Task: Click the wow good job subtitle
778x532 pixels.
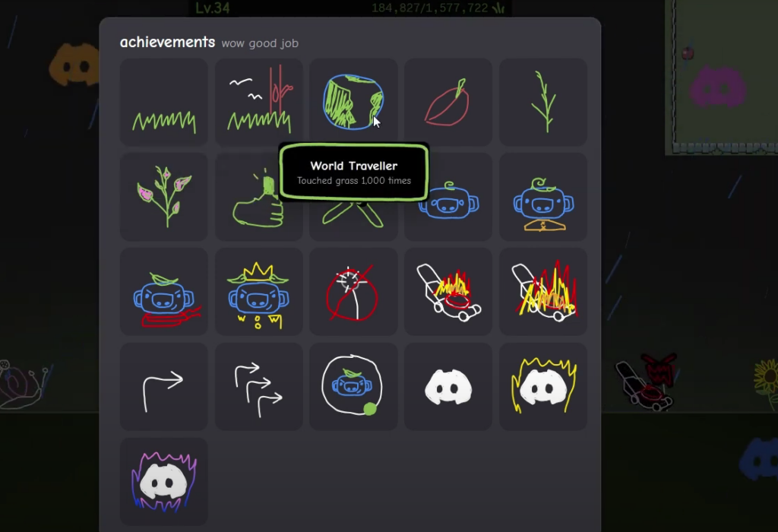Action: [260, 43]
